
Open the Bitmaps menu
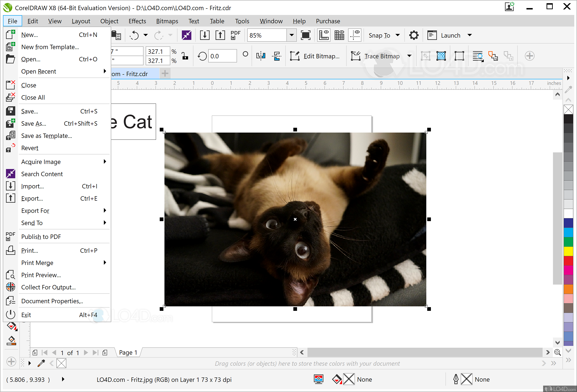(x=167, y=21)
